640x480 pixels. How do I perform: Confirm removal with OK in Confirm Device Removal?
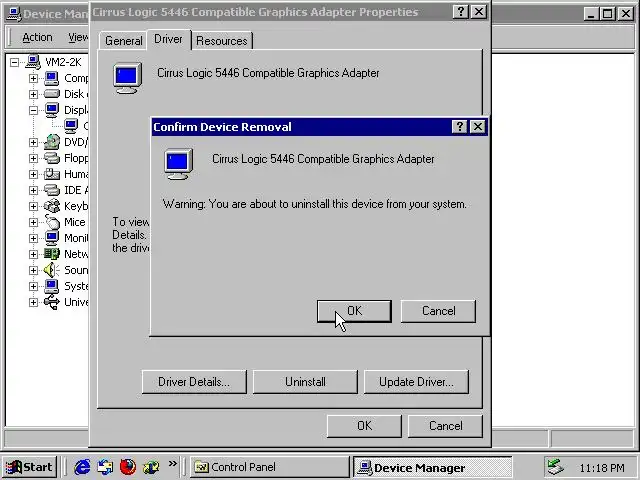pyautogui.click(x=354, y=311)
